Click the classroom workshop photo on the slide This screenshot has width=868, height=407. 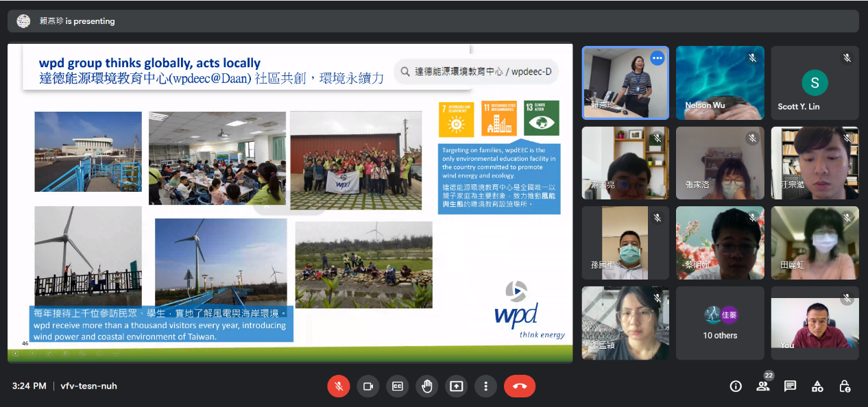217,158
